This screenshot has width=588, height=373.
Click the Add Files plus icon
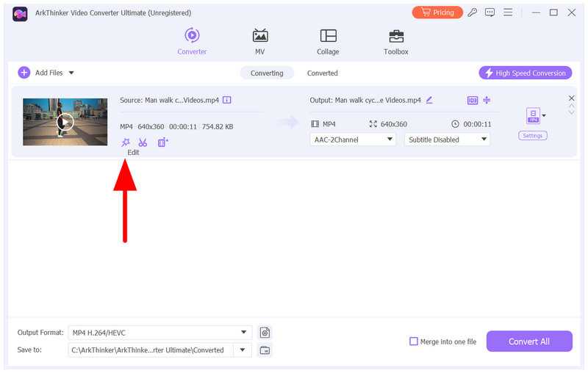[x=24, y=72]
